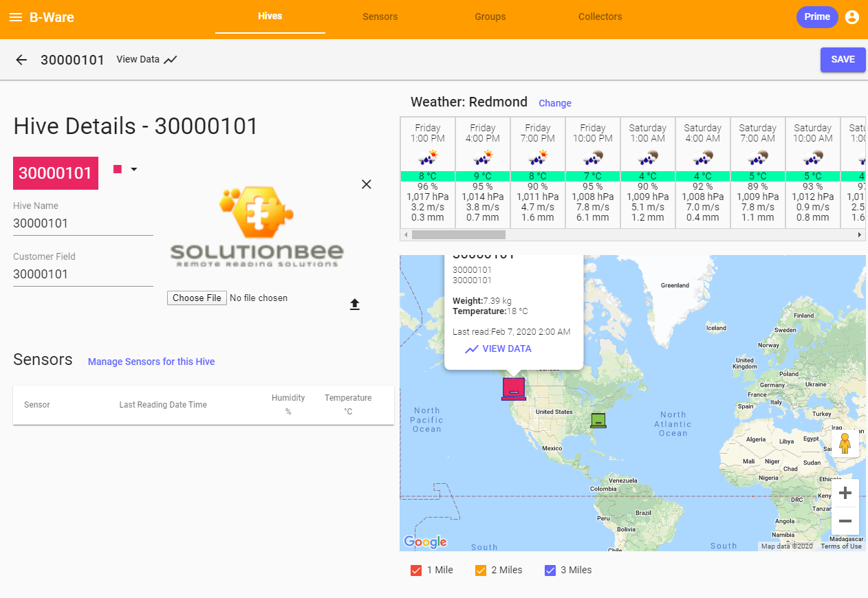Zoom in the map with plus button
Viewport: 868px width, 598px height.
pyautogui.click(x=845, y=493)
